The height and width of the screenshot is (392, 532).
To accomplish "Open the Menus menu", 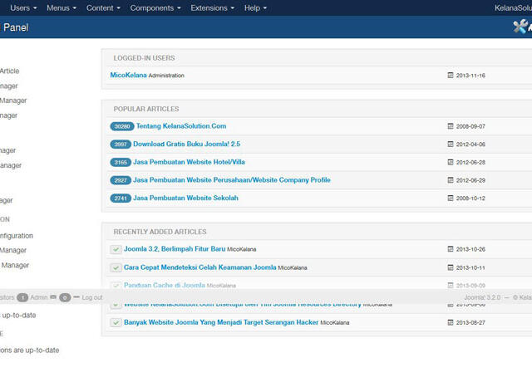I will click(62, 7).
